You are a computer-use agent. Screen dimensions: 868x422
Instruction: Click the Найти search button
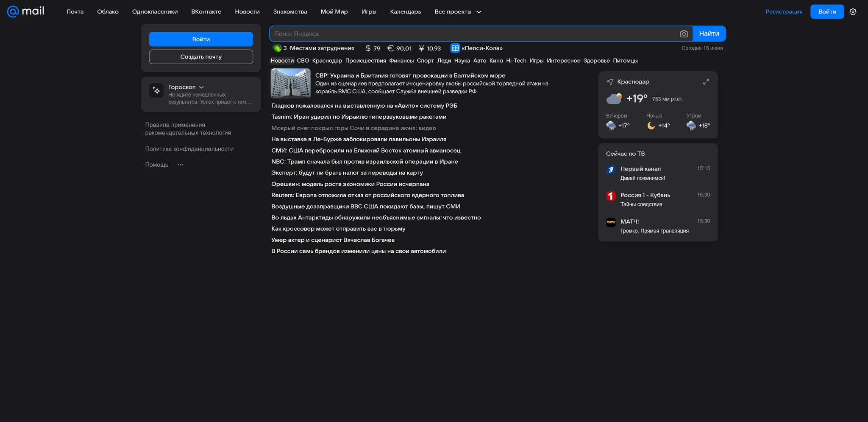[x=709, y=34]
